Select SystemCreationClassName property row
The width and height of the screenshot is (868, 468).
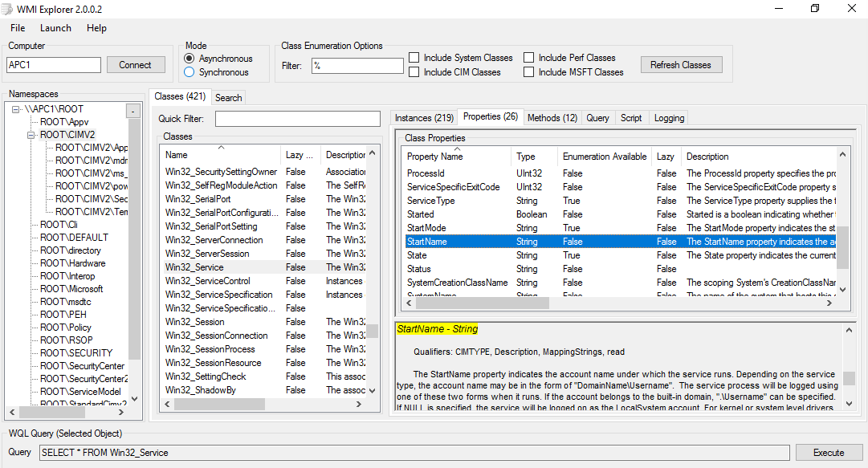[x=620, y=283]
